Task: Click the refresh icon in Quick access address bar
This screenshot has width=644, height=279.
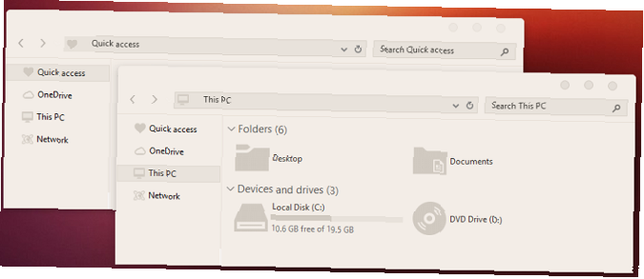Action: click(x=357, y=50)
